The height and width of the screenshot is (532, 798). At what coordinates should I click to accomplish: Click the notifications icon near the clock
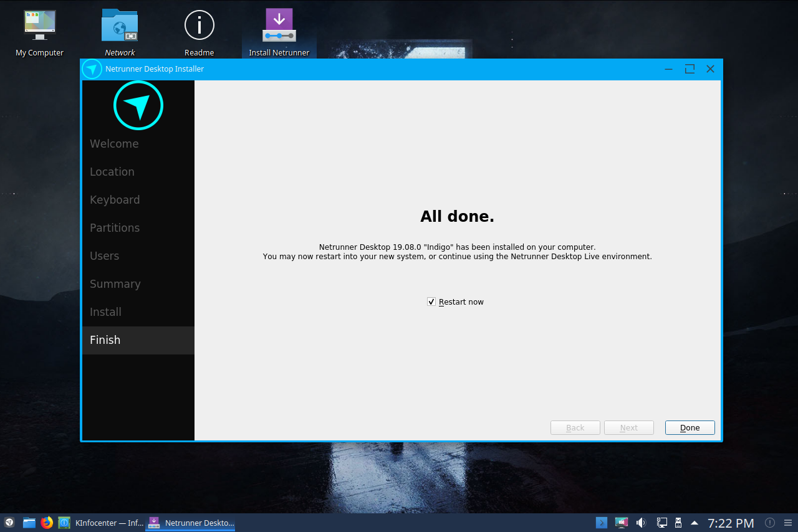pyautogui.click(x=769, y=523)
